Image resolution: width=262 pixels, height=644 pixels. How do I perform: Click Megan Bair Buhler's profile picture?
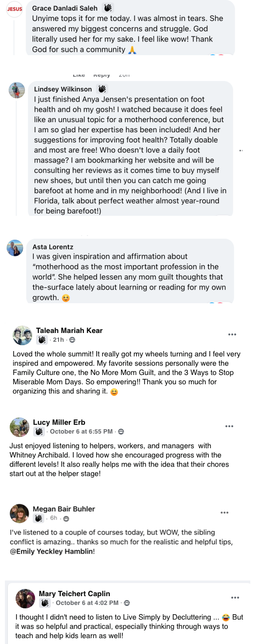point(20,513)
